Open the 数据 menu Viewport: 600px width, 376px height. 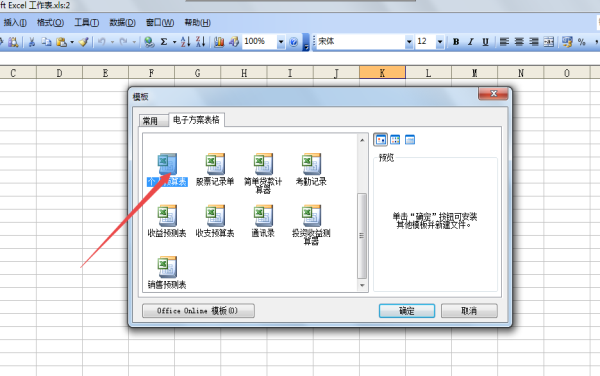pyautogui.click(x=122, y=23)
